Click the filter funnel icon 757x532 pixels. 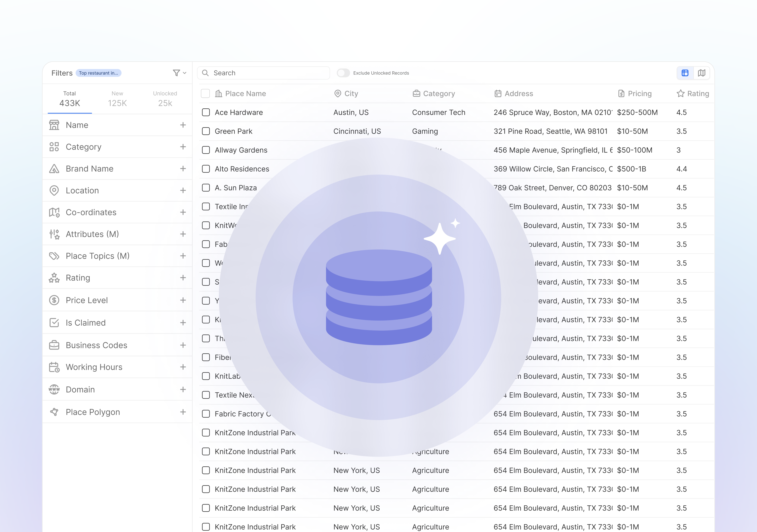point(177,73)
